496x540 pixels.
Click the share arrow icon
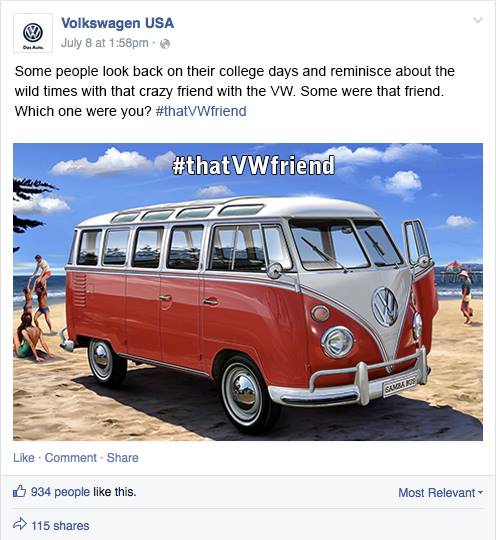[x=20, y=524]
